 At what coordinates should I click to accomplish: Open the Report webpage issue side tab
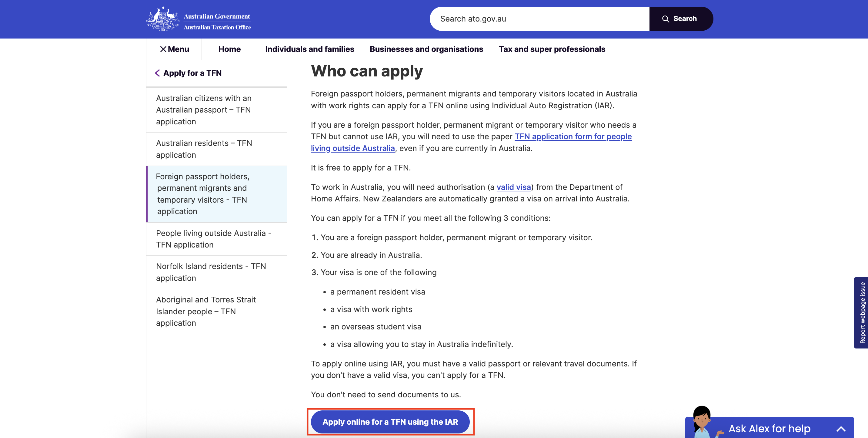click(x=862, y=312)
